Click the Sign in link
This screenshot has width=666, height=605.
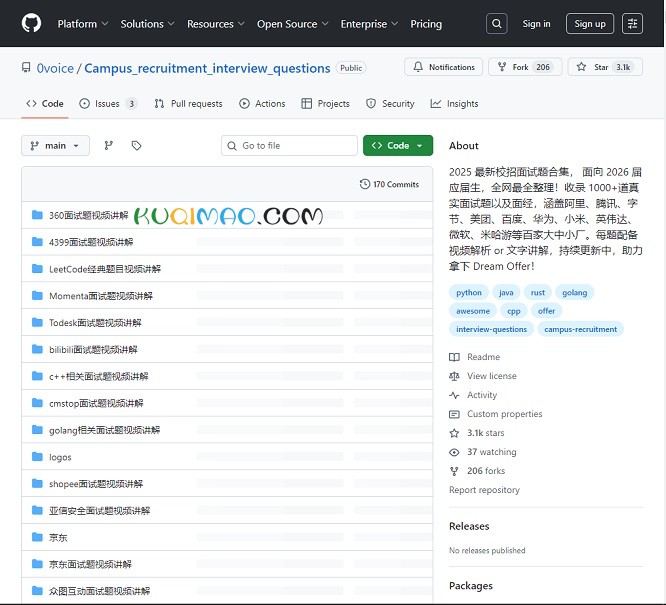[x=536, y=24]
